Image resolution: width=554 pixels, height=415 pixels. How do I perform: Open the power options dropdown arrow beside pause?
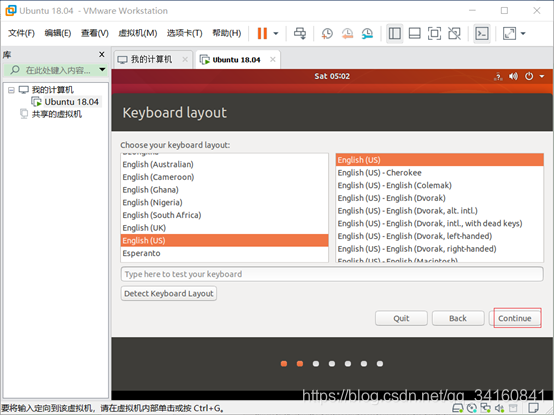coord(276,34)
